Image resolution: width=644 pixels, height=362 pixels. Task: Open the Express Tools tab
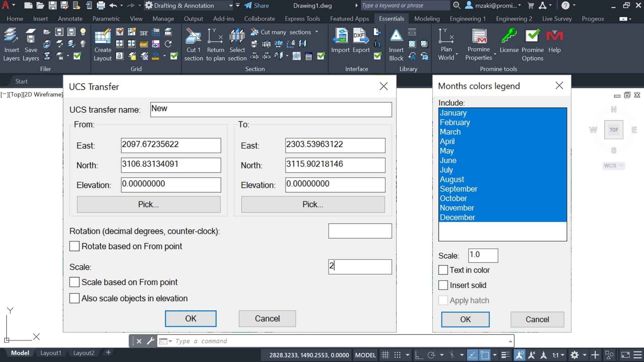click(x=302, y=18)
